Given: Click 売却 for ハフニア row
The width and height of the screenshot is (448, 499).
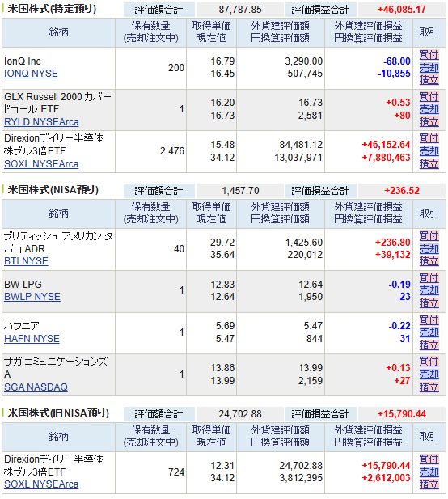Looking at the screenshot, I should [429, 332].
